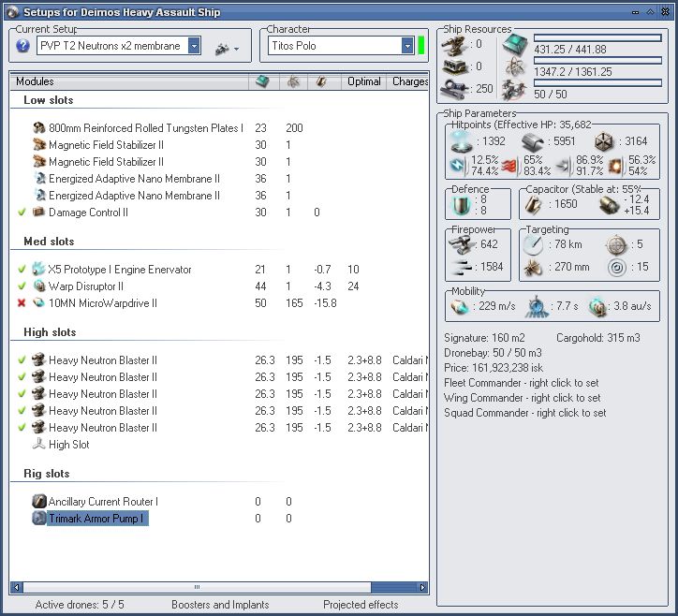Click the warp speed icon
Image resolution: width=678 pixels, height=616 pixels.
point(598,306)
